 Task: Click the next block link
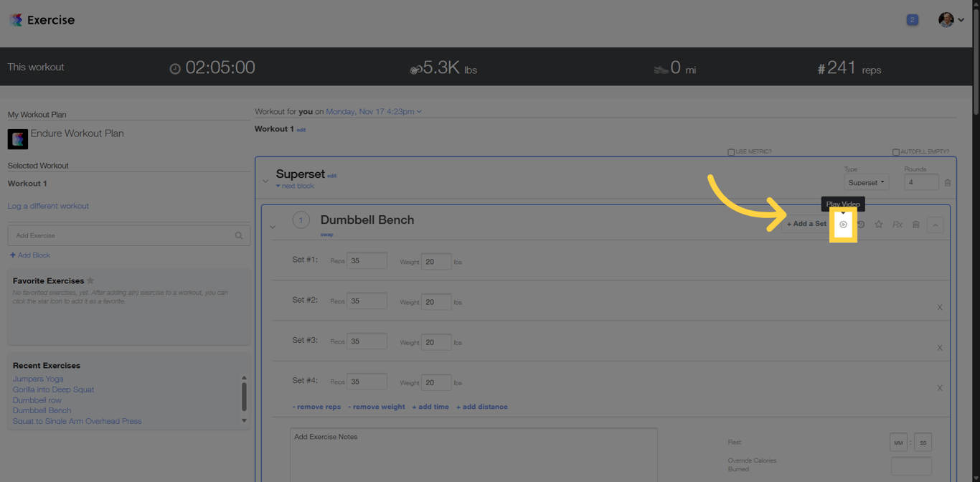tap(295, 186)
